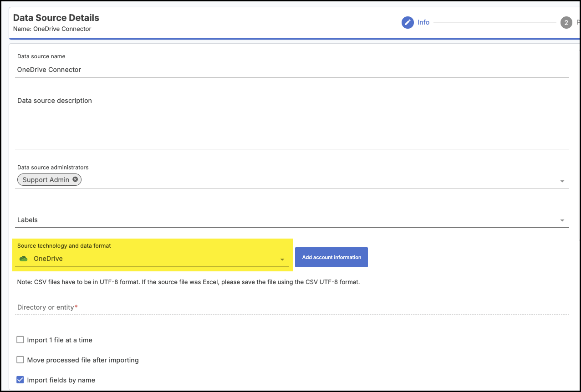Click Add account information button
The width and height of the screenshot is (581, 392).
pos(331,257)
